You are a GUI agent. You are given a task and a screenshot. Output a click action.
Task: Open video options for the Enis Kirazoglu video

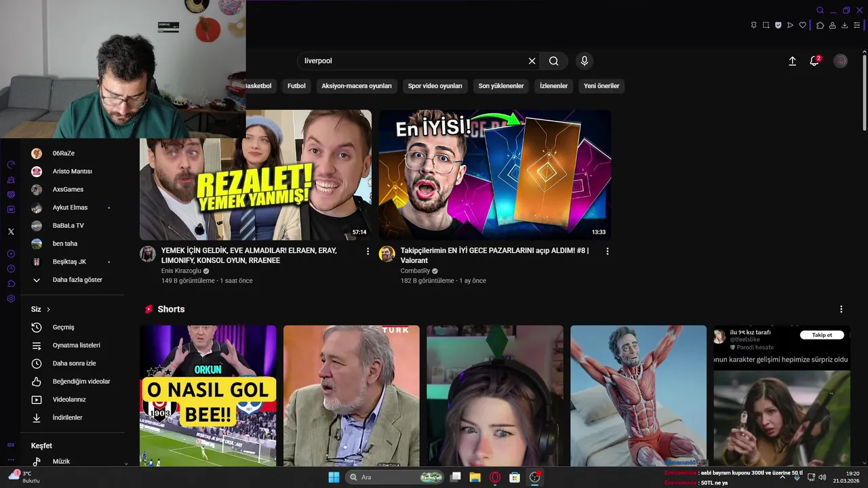[x=368, y=251]
